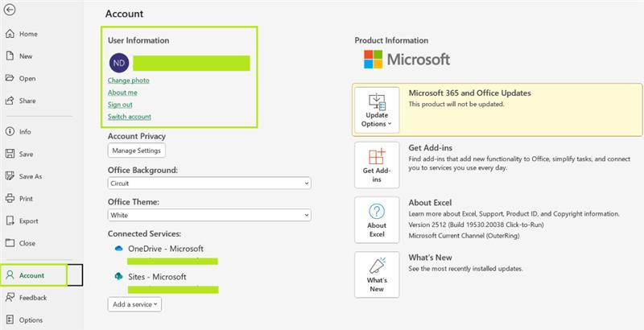Click the Product Information heading
The width and height of the screenshot is (644, 330).
click(391, 40)
